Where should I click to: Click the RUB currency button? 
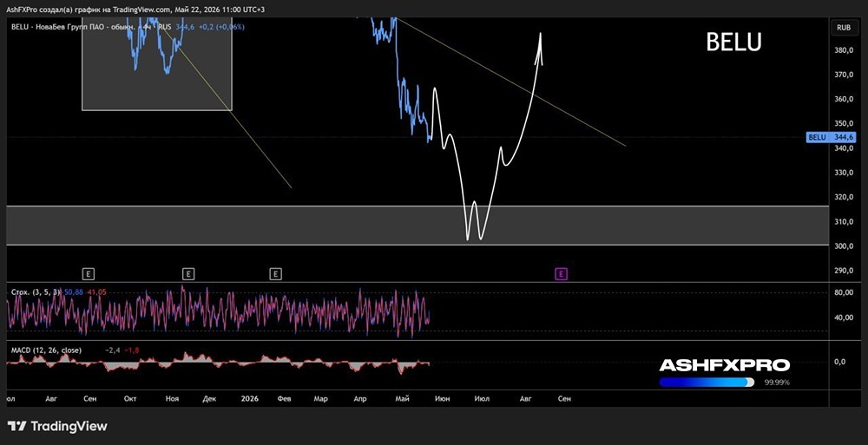click(843, 27)
